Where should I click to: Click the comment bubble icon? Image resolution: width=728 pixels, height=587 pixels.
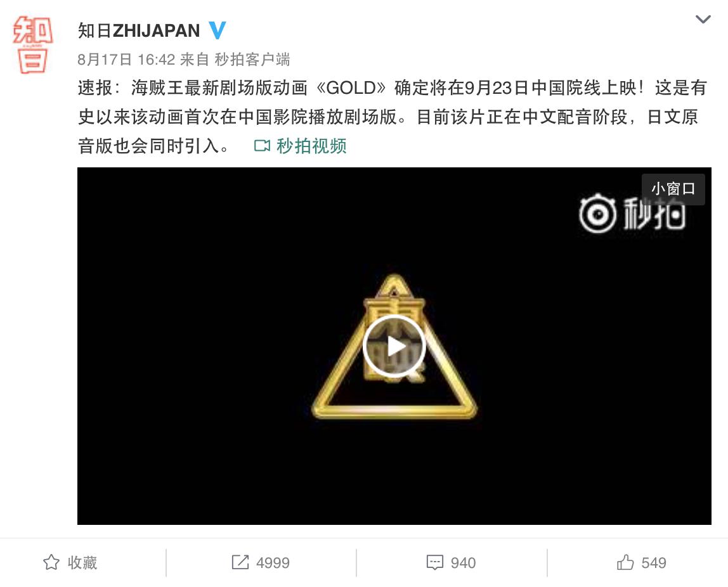(x=434, y=562)
